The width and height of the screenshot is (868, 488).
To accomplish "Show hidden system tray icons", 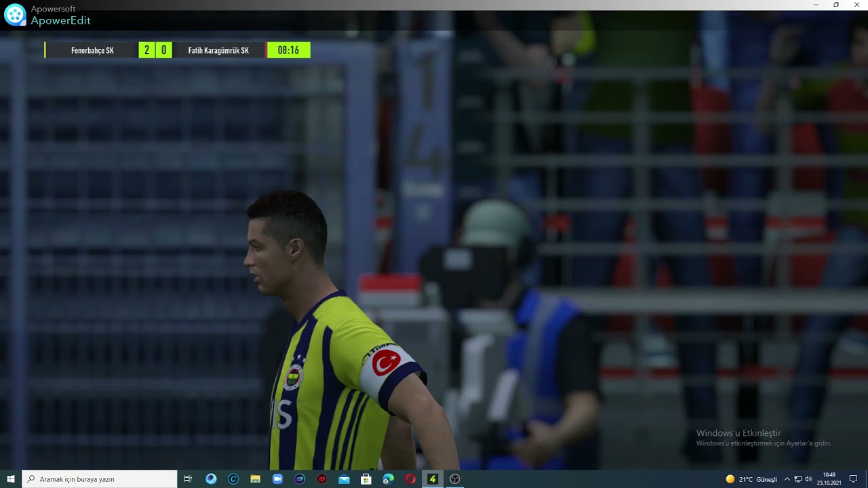I will 787,479.
